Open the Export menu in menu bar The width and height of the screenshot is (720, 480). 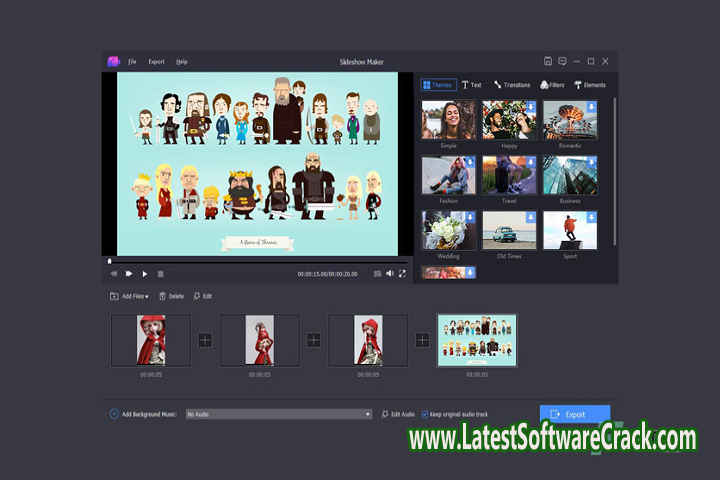pyautogui.click(x=156, y=62)
